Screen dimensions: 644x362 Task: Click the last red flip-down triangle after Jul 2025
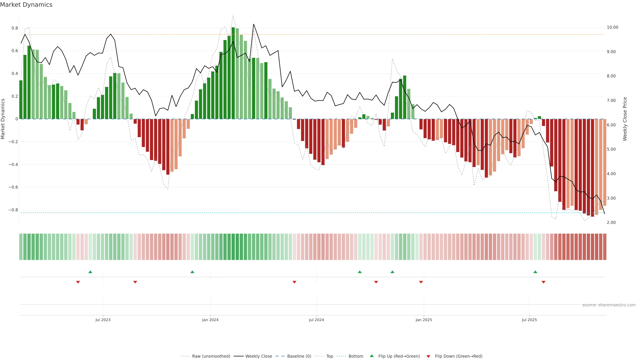(x=543, y=282)
